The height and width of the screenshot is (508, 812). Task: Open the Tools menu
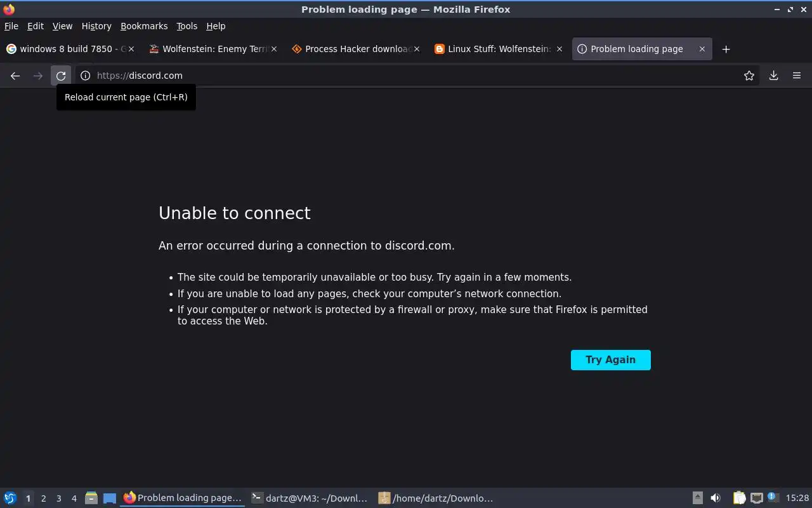[x=187, y=26]
